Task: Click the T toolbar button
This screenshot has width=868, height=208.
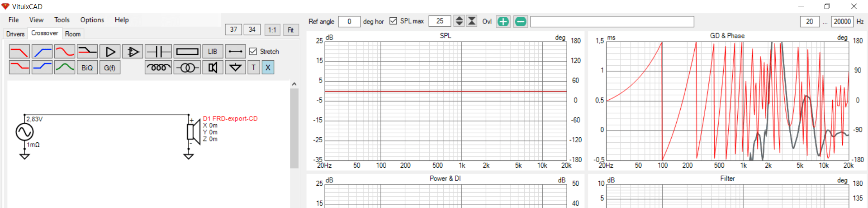Action: tap(254, 68)
